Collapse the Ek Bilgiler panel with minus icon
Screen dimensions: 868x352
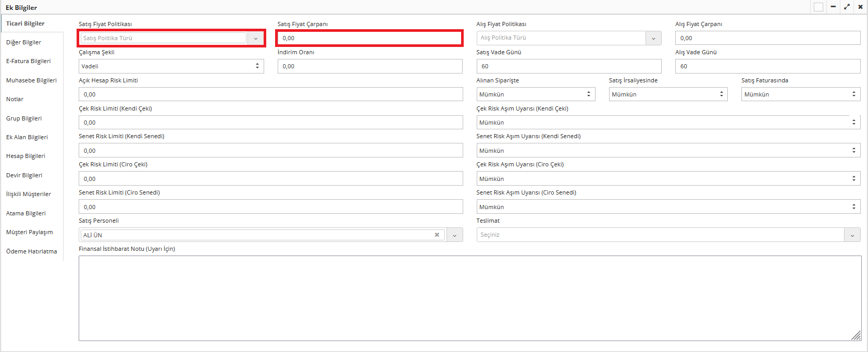point(833,7)
